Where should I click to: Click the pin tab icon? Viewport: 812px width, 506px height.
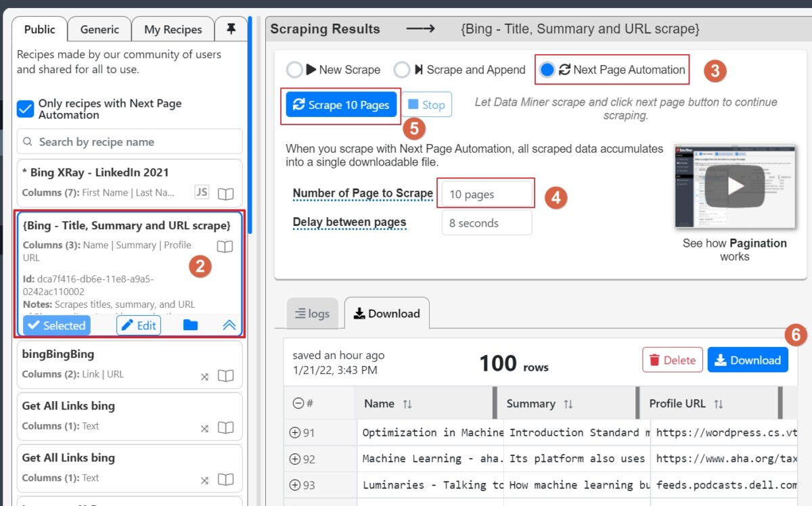pyautogui.click(x=231, y=29)
